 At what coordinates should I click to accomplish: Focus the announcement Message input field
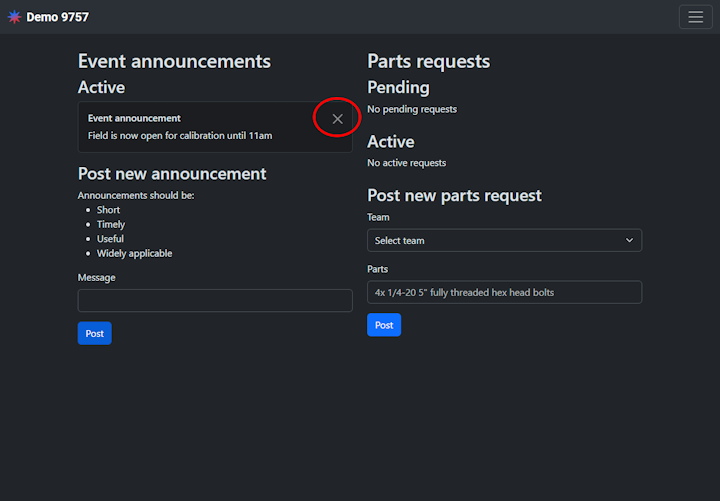(215, 300)
